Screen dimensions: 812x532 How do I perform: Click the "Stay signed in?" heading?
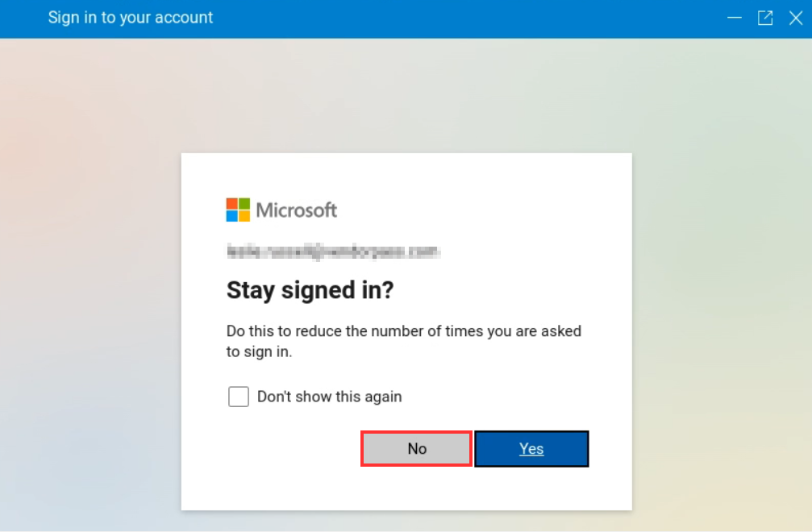[x=310, y=290]
